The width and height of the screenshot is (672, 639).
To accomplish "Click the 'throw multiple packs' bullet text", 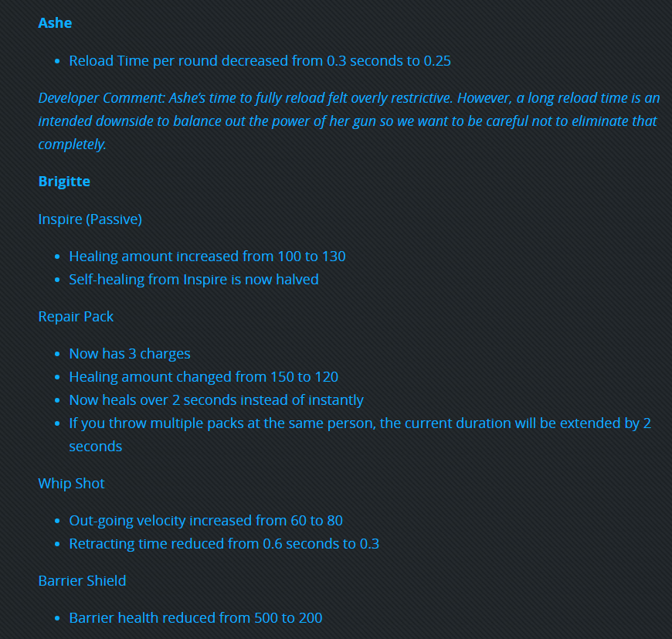I will point(360,434).
